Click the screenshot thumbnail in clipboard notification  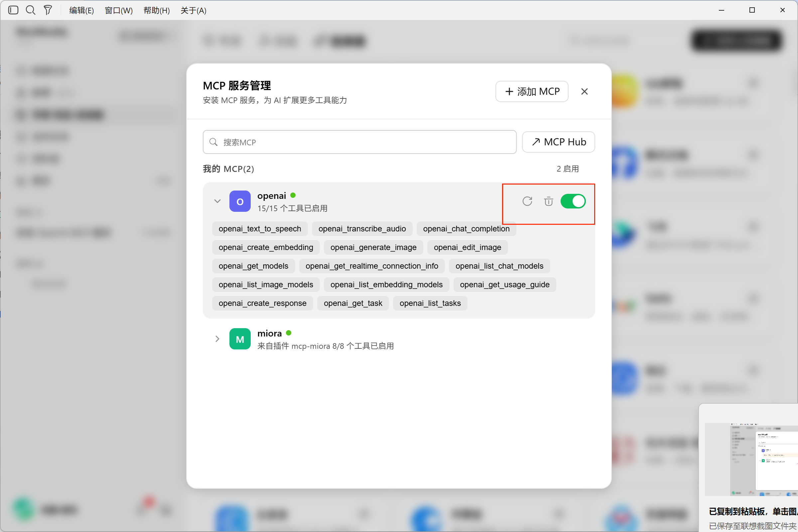pos(751,459)
